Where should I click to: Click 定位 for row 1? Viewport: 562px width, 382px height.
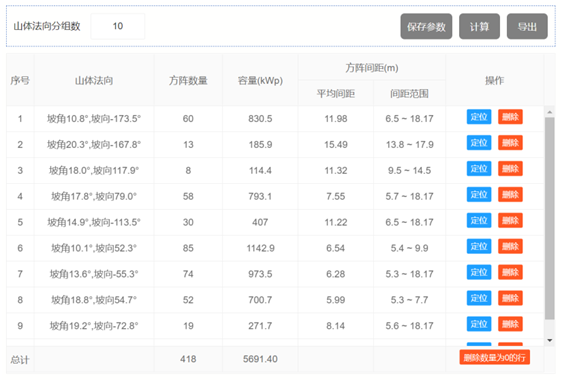pos(479,117)
